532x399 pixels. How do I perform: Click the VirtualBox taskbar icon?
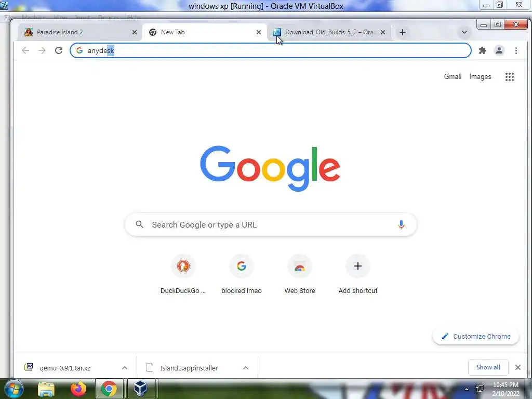[141, 389]
